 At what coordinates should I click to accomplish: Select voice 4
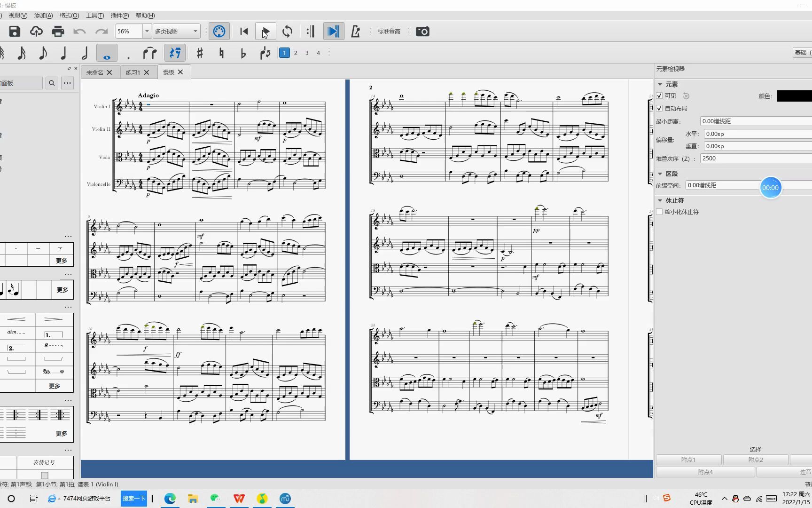click(x=318, y=53)
